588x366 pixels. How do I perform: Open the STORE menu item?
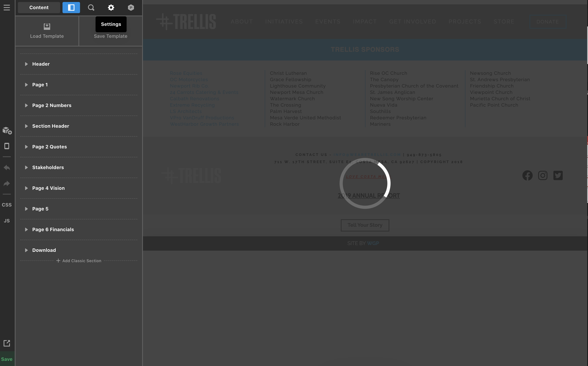point(504,21)
